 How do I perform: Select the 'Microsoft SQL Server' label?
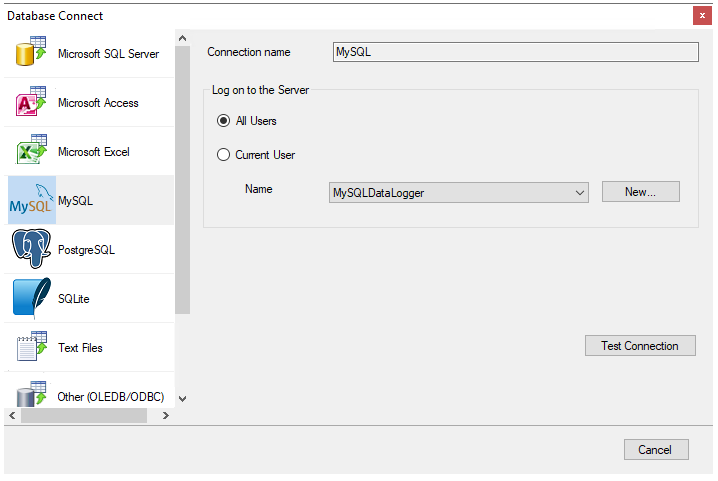point(109,54)
